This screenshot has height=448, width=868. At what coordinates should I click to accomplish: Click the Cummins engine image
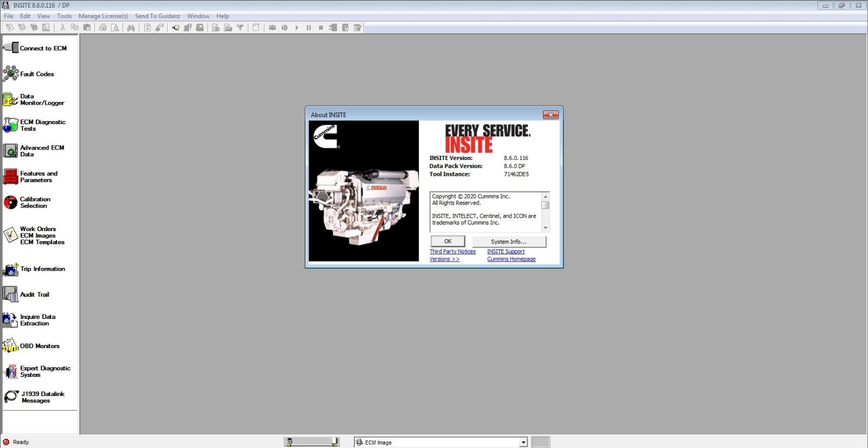tap(363, 191)
